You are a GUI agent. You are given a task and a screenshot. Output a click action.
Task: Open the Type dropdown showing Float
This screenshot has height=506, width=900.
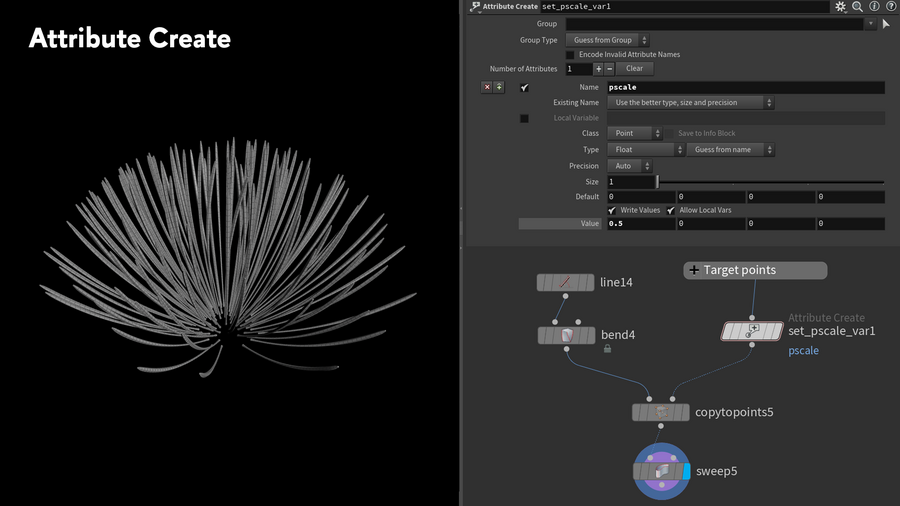(646, 150)
